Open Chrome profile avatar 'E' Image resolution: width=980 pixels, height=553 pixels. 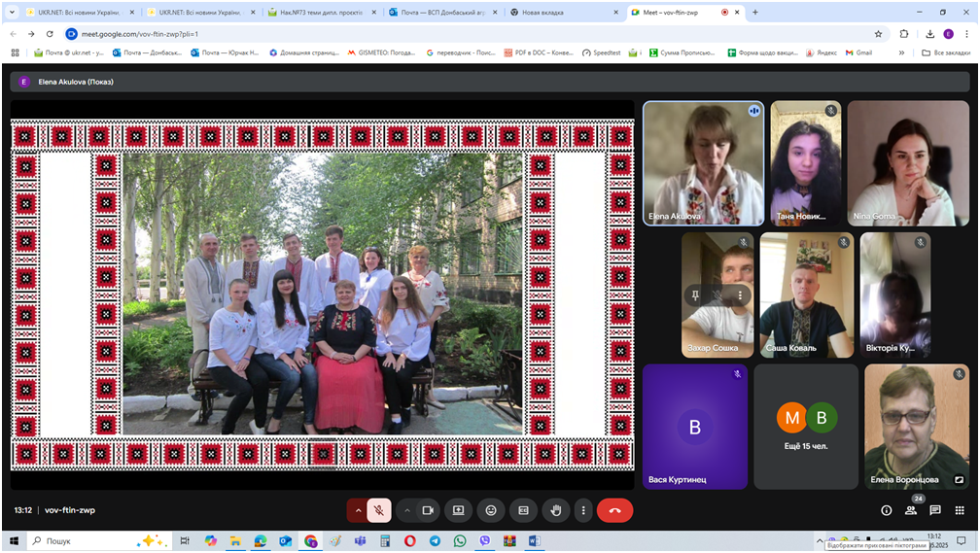[948, 34]
